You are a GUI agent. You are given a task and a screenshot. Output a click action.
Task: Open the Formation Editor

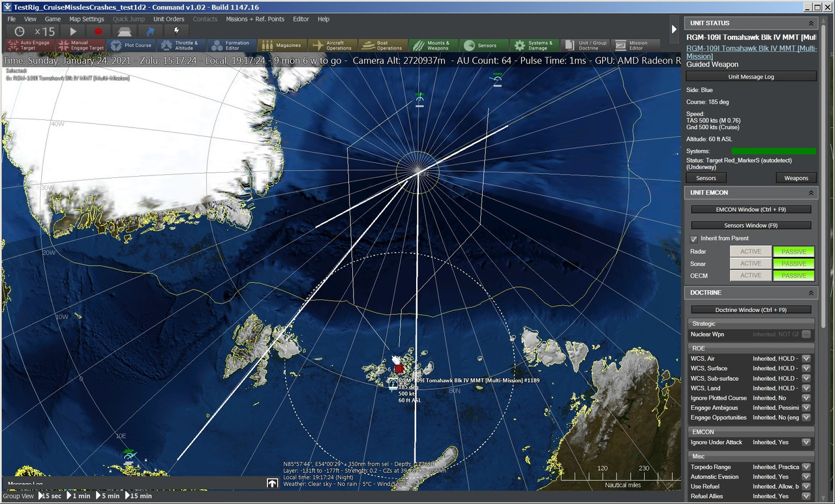232,45
